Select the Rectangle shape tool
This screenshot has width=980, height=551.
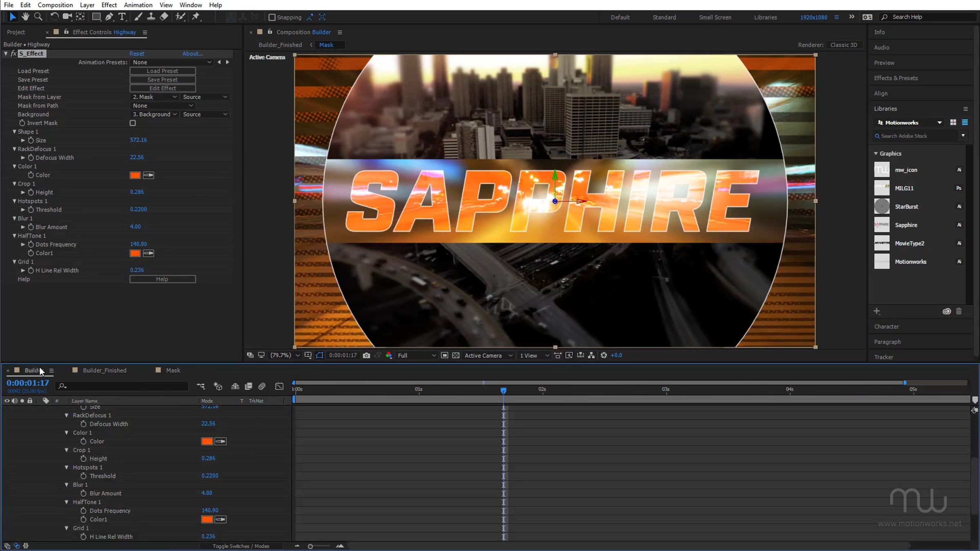coord(96,17)
